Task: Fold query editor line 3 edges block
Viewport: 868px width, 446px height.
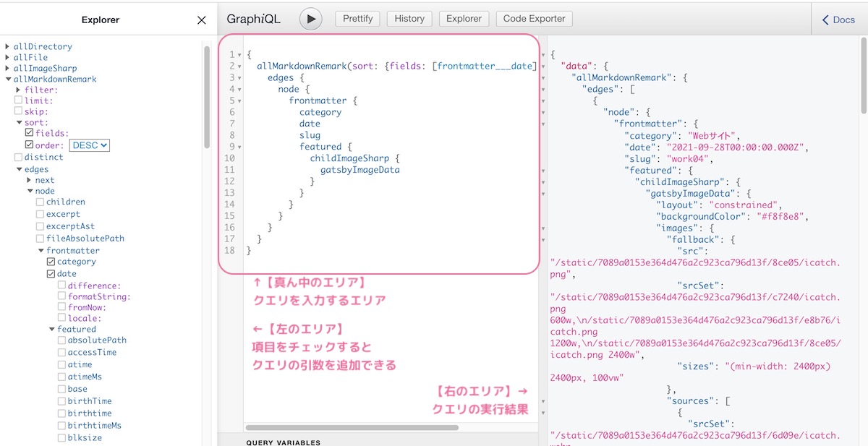Action: click(x=240, y=77)
